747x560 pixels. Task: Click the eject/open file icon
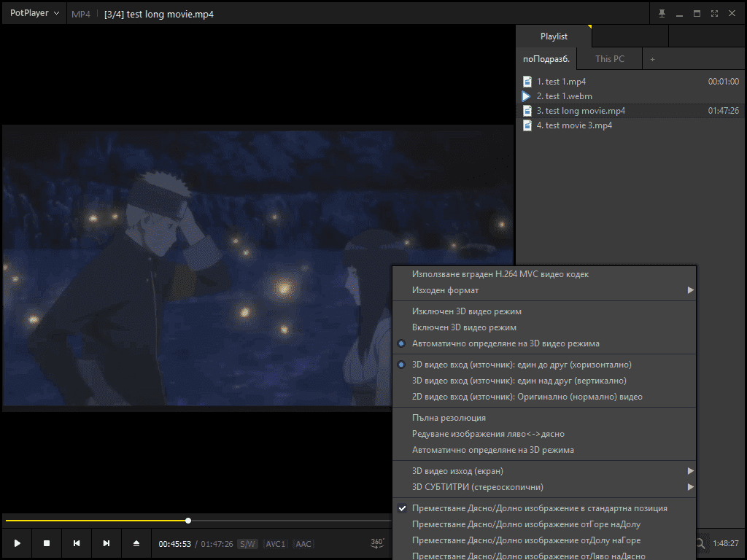click(136, 543)
